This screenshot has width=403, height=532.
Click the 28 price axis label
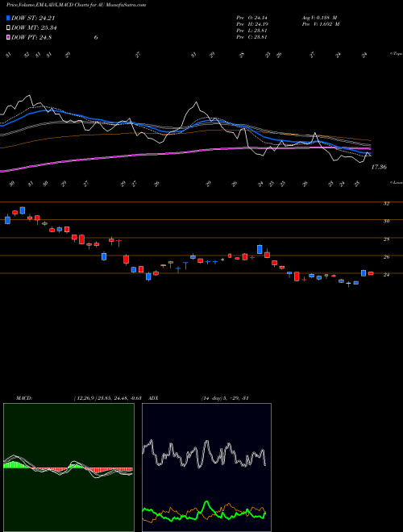coord(386,239)
